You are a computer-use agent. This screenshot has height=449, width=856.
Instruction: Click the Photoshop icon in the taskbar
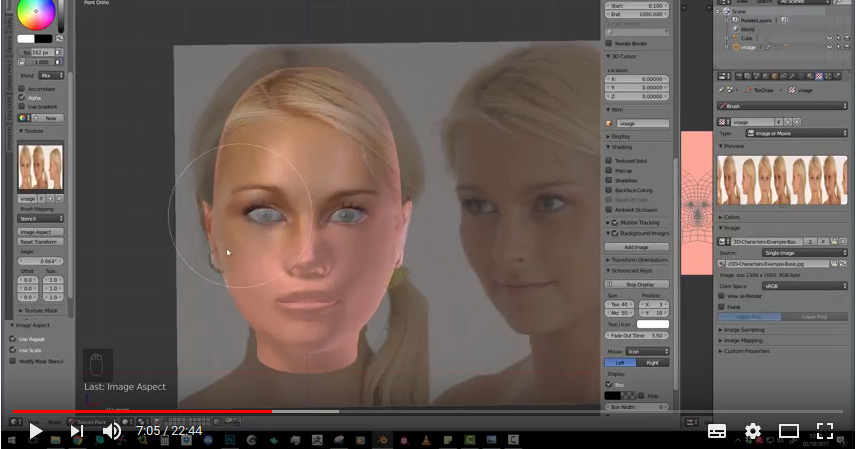point(230,440)
